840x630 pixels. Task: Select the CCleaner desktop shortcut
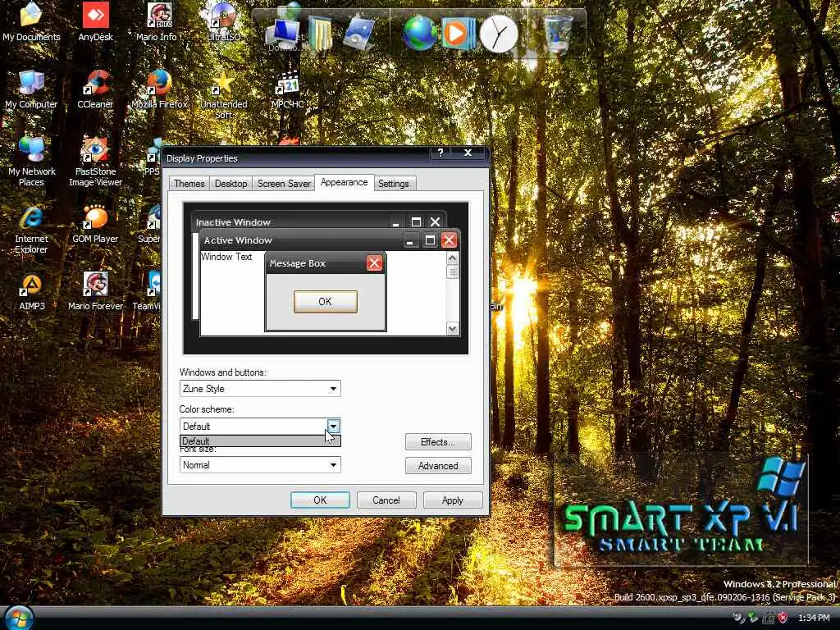[95, 89]
